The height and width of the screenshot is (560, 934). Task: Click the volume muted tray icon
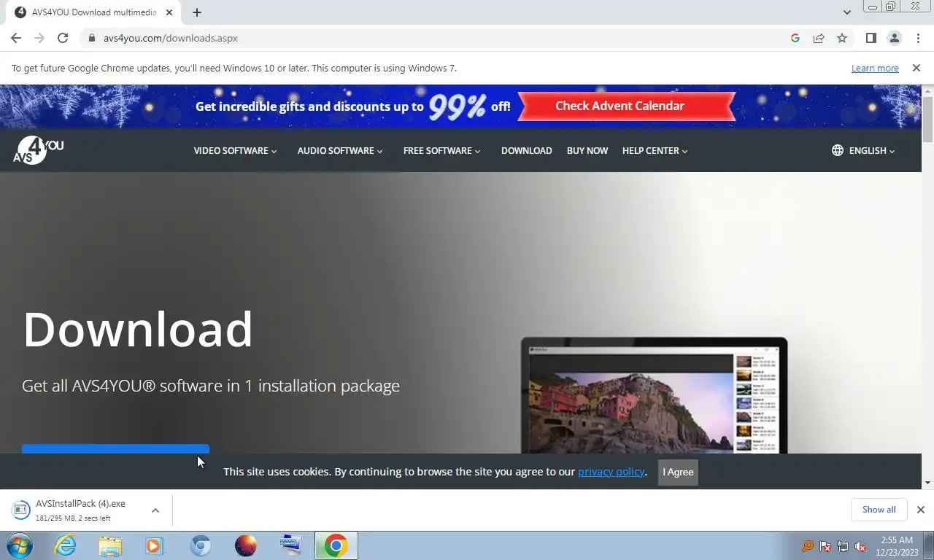point(860,546)
